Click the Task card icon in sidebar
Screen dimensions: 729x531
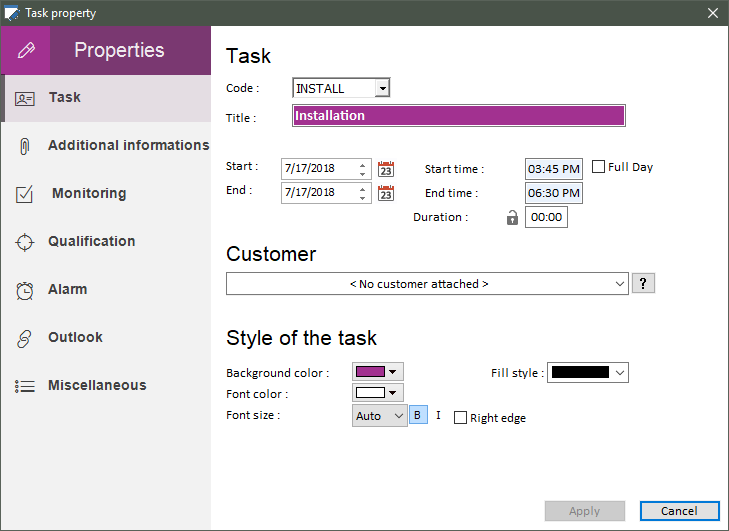tap(25, 99)
